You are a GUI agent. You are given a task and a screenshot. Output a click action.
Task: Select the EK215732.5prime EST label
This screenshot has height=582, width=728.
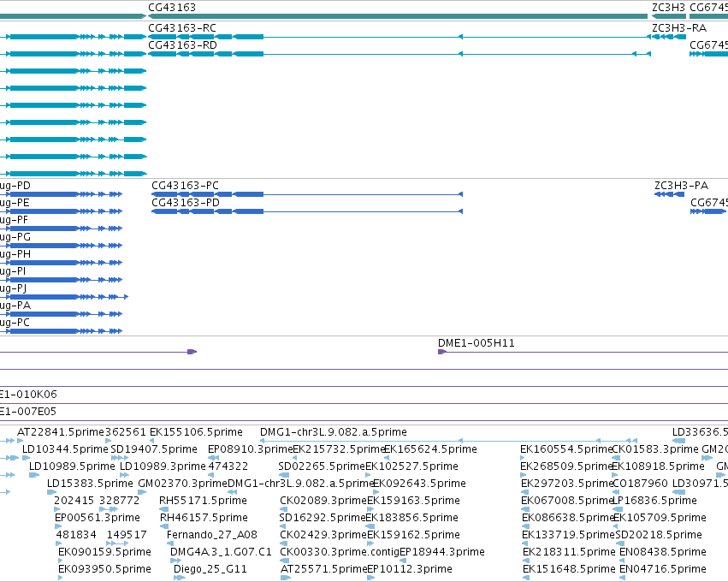point(339,449)
